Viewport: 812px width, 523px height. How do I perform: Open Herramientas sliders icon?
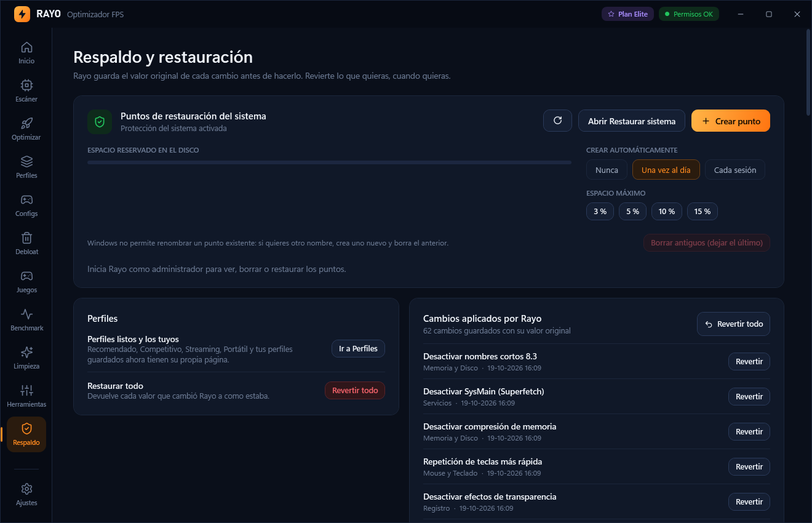(x=26, y=391)
